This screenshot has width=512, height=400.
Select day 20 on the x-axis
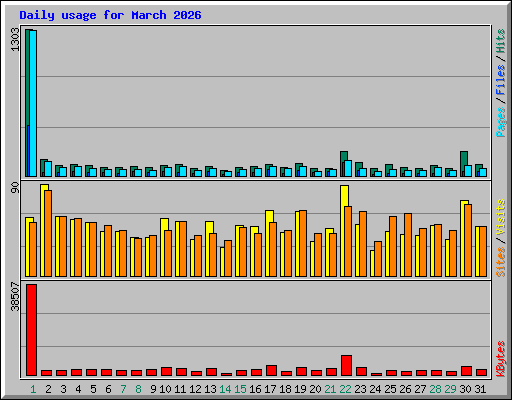pos(315,389)
